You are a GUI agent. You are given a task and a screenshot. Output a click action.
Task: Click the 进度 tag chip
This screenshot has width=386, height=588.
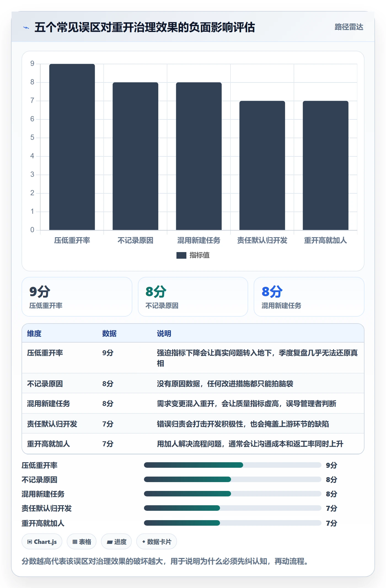coord(116,542)
